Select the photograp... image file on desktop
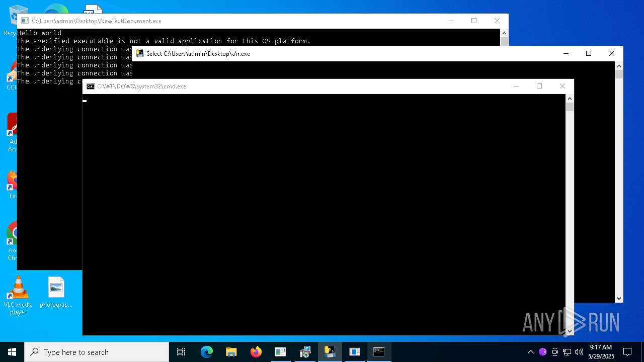Image resolution: width=644 pixels, height=362 pixels. (x=56, y=293)
